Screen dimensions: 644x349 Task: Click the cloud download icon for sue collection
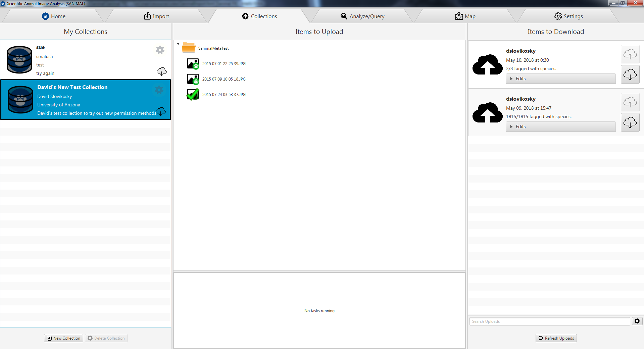point(161,71)
